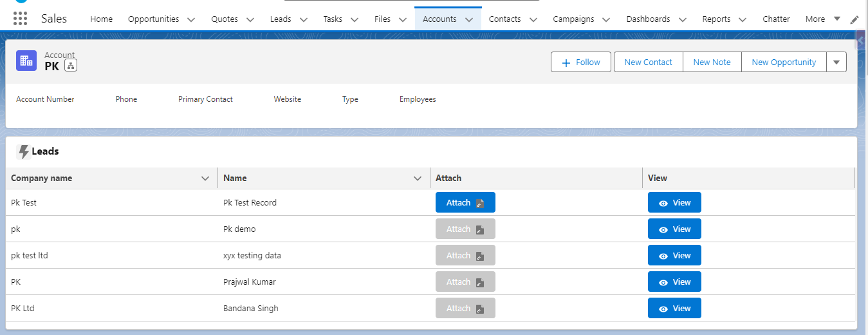Collapse the side panel arrow on right edge
The height and width of the screenshot is (335, 868).
pos(861,41)
